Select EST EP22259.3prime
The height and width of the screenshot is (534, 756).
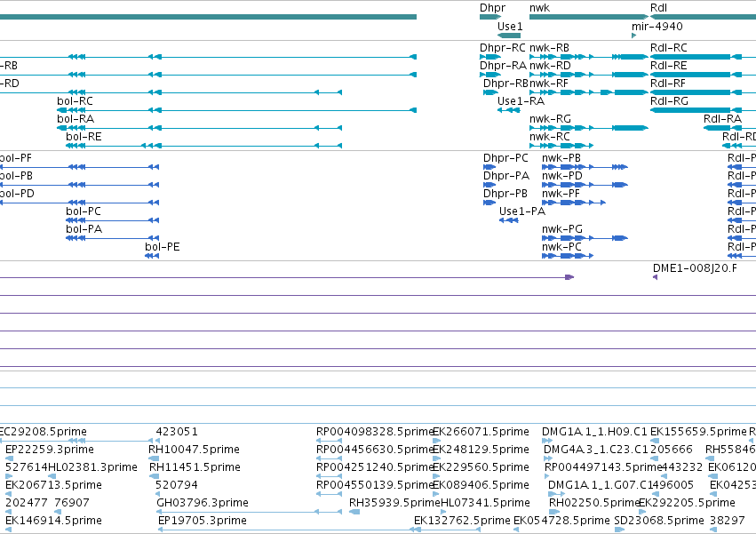pyautogui.click(x=49, y=450)
